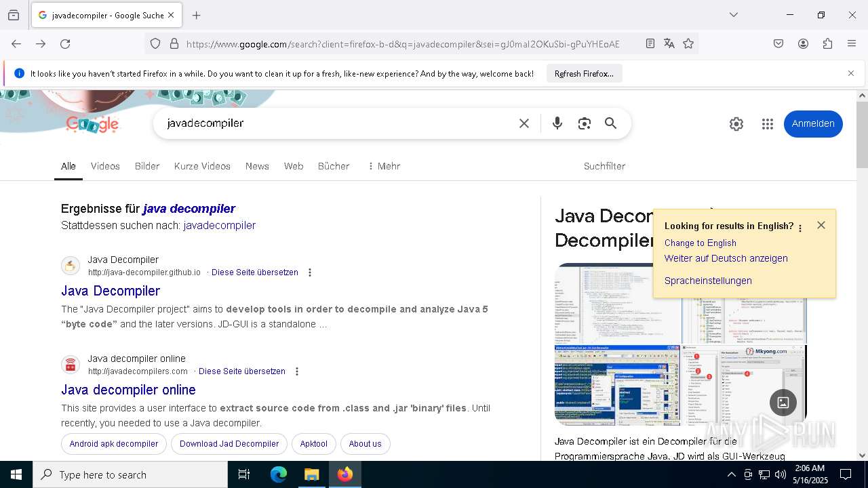Switch to Bücher tab
The image size is (868, 488).
coord(334,166)
